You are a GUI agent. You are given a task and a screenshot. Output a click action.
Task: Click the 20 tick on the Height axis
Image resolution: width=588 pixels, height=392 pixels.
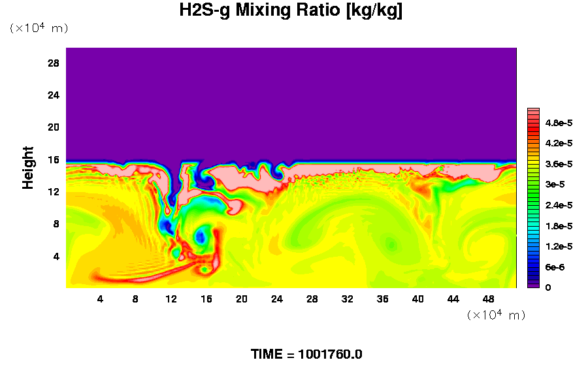pos(54,127)
